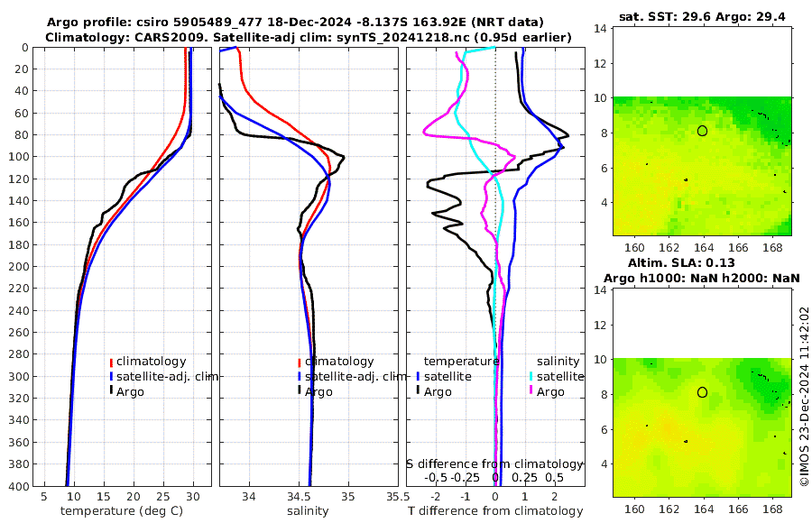Click the 'temperature (deg C)' axis label
The height and width of the screenshot is (523, 812).
click(x=122, y=511)
